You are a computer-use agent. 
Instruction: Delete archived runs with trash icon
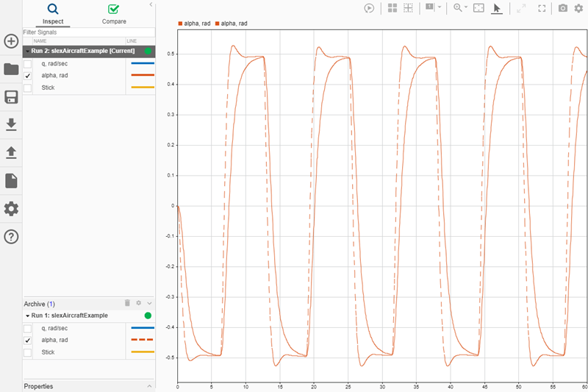[x=127, y=303]
